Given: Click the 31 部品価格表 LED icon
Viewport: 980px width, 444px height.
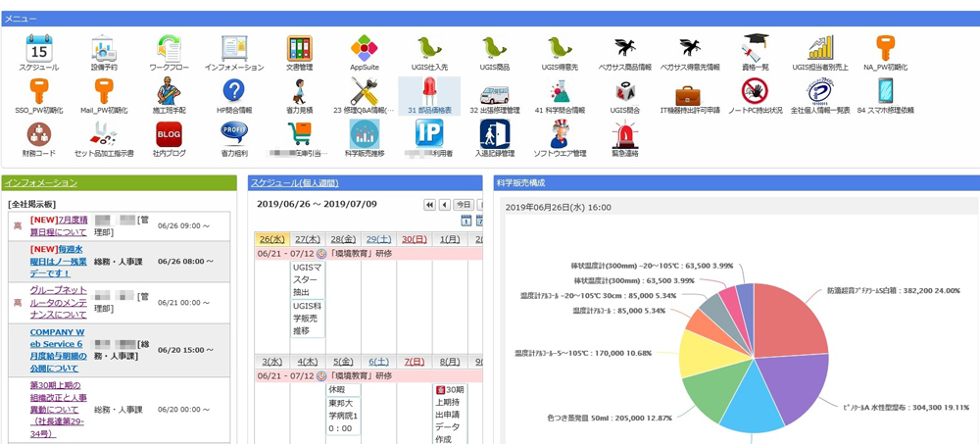Looking at the screenshot, I should tap(429, 92).
